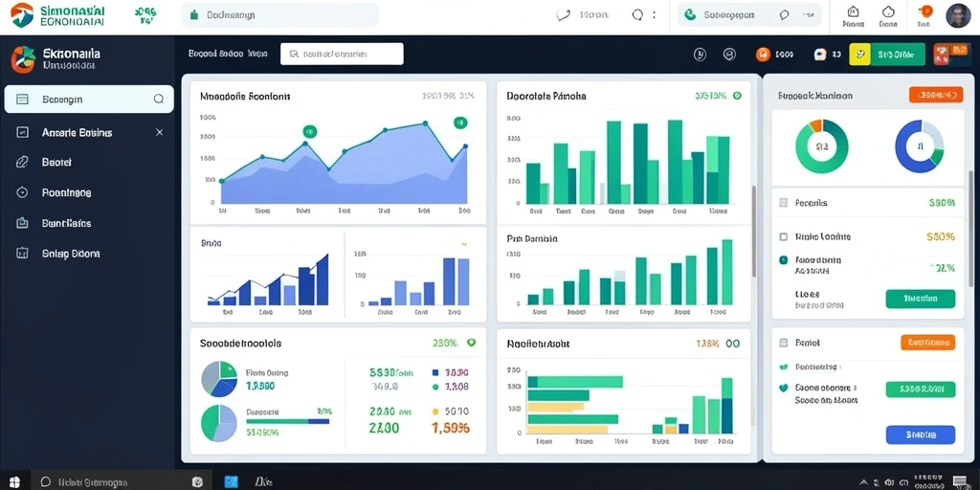This screenshot has height=490, width=980.
Task: Tick the second checkbox with yellow percentage
Action: click(783, 237)
